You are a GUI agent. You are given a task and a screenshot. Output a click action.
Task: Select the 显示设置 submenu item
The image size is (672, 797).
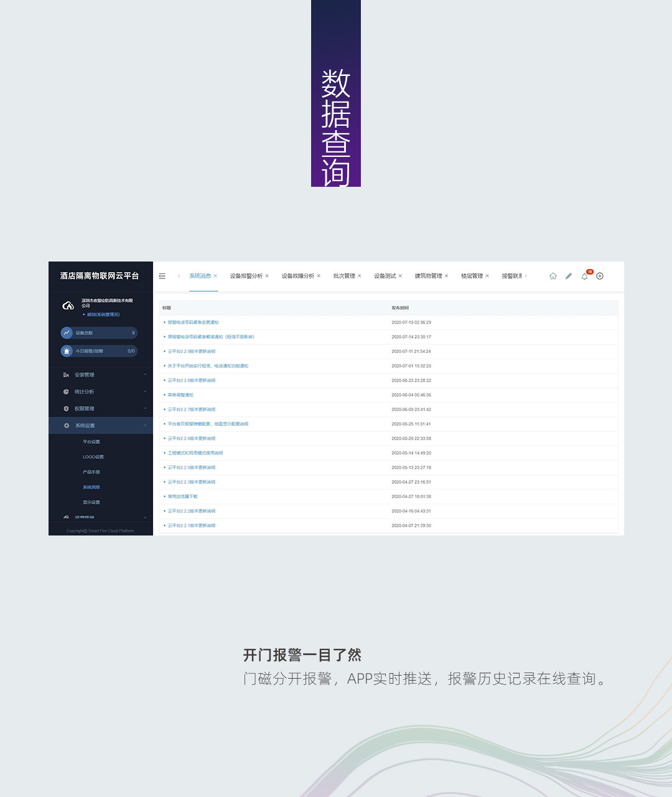[93, 502]
